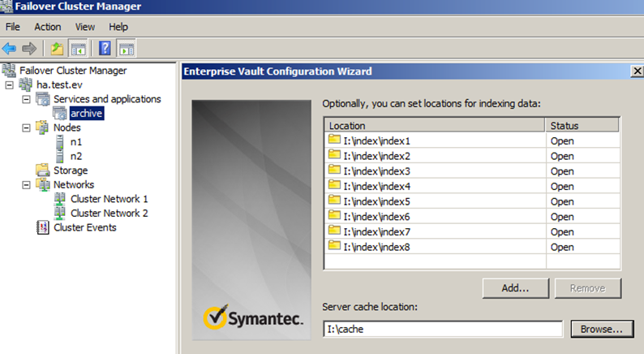
Task: Select the n1 node label
Action: click(76, 142)
